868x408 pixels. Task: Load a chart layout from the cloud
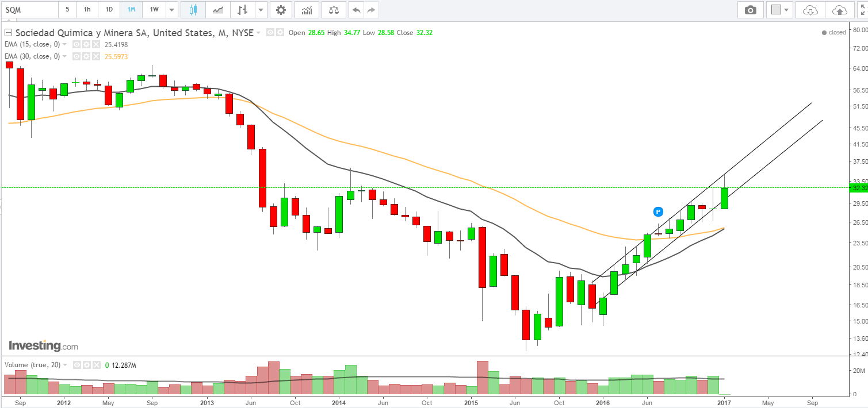(810, 10)
